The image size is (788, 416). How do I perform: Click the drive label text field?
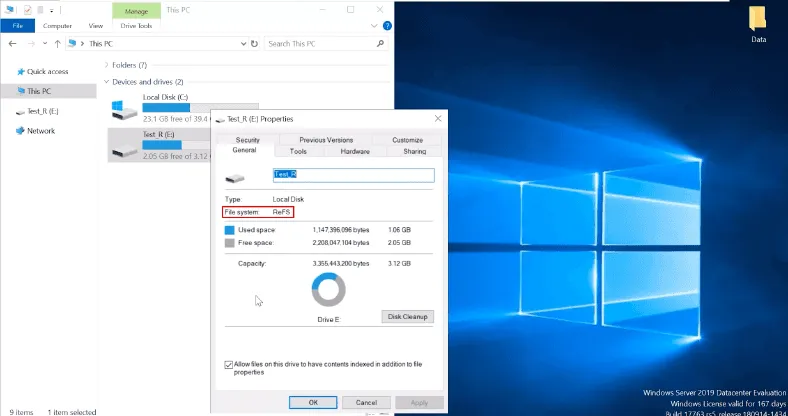(x=353, y=174)
